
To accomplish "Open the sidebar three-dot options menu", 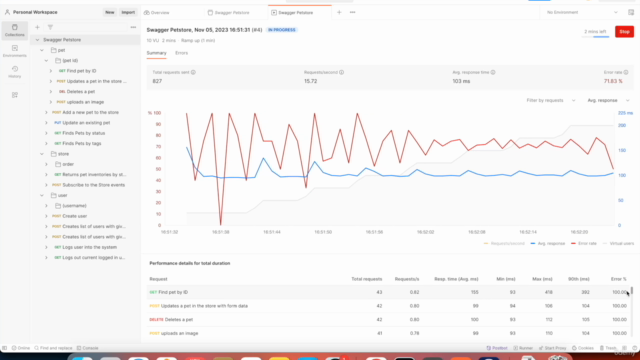I will tap(133, 27).
